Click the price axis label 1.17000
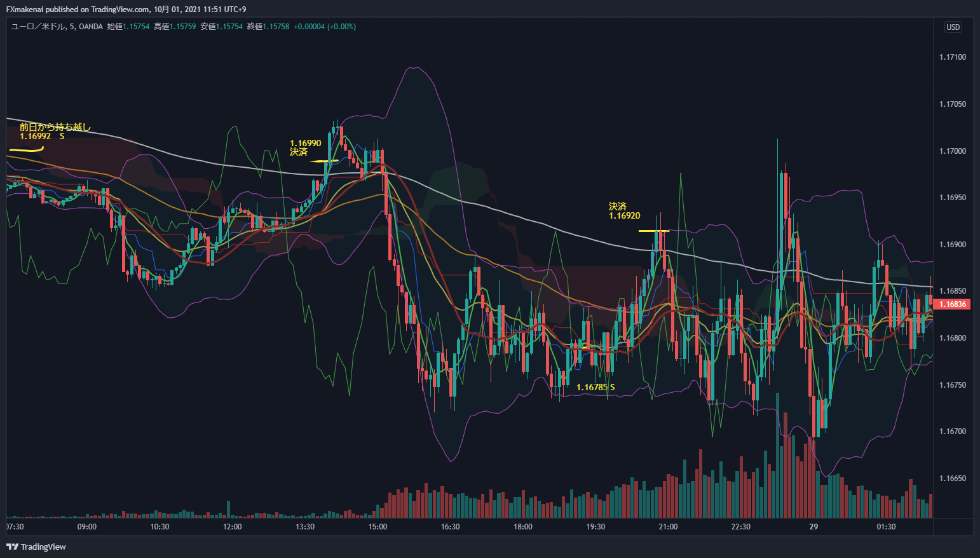980x558 pixels. tap(953, 151)
